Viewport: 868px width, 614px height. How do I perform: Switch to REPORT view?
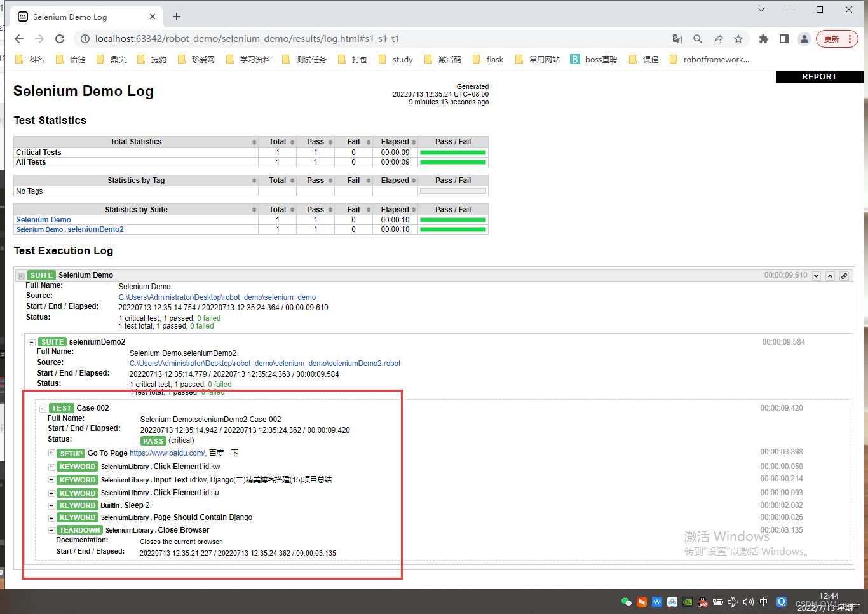819,77
